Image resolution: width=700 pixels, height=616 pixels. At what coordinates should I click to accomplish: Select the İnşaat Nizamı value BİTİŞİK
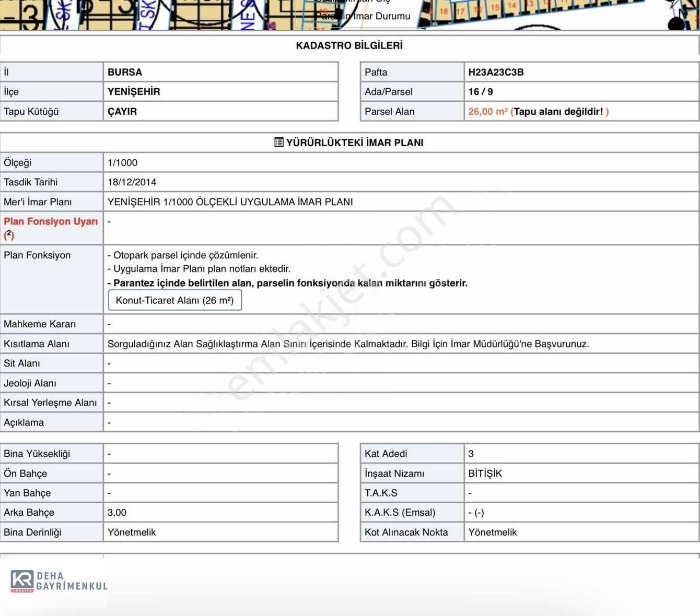[485, 473]
